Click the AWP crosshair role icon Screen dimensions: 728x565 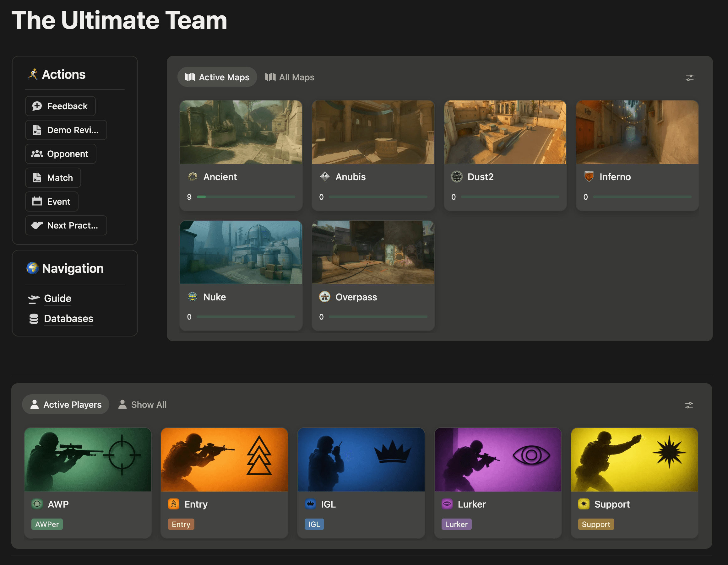pyautogui.click(x=37, y=504)
